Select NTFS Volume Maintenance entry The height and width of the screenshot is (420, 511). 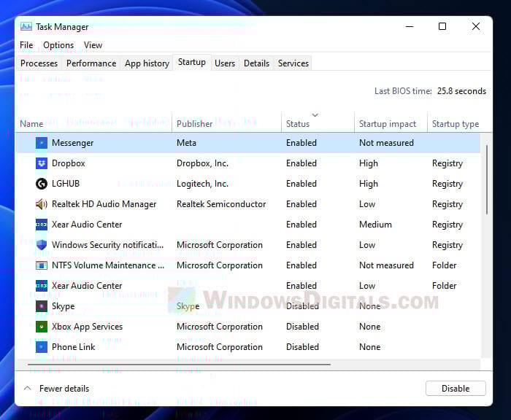point(108,265)
